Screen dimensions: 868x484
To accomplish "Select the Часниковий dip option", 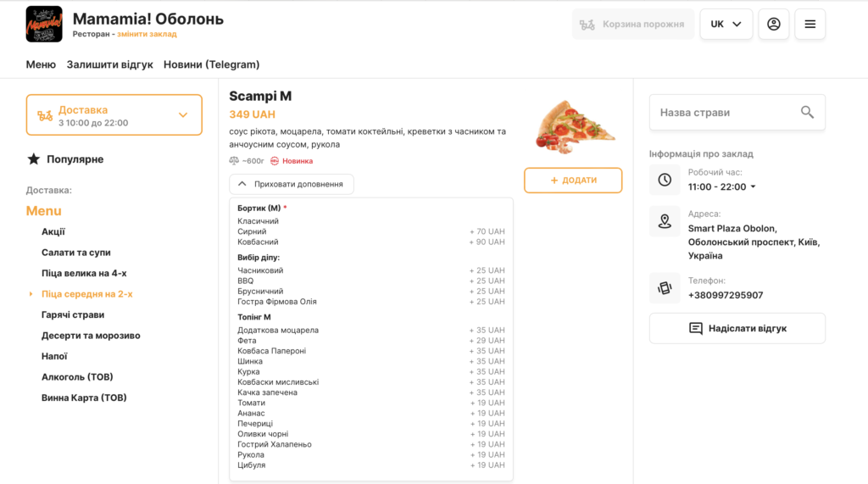I will point(260,270).
